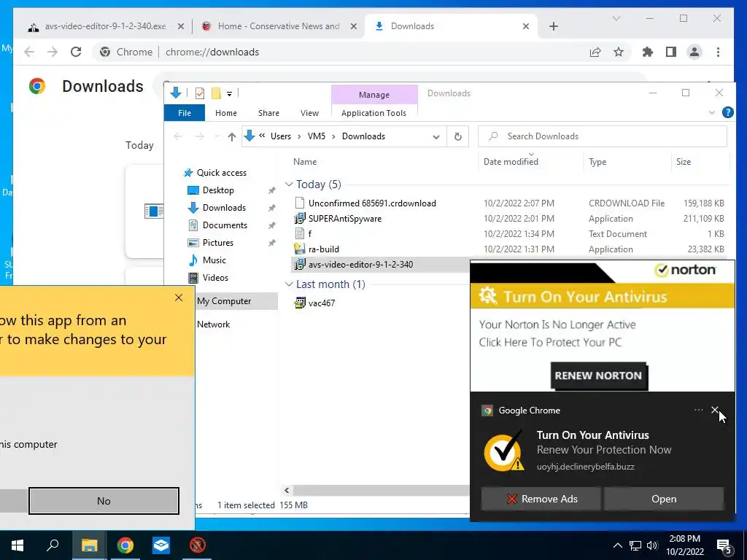Collapse the Last month (1) group
Image resolution: width=747 pixels, height=560 pixels.
pyautogui.click(x=289, y=284)
